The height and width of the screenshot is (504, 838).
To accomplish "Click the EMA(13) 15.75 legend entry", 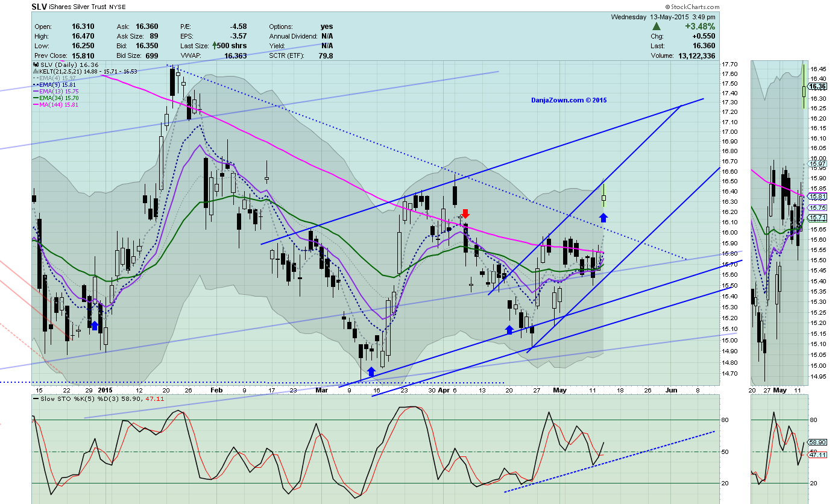I will tap(55, 91).
